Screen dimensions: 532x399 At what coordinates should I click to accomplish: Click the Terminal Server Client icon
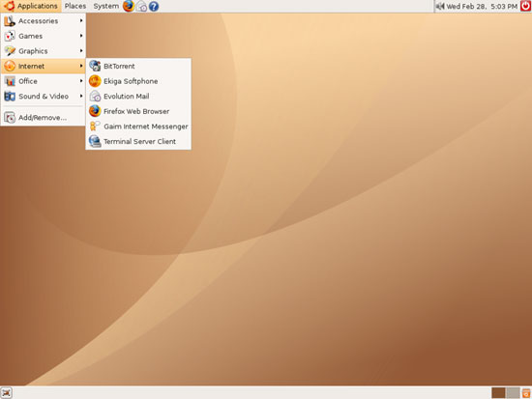95,141
